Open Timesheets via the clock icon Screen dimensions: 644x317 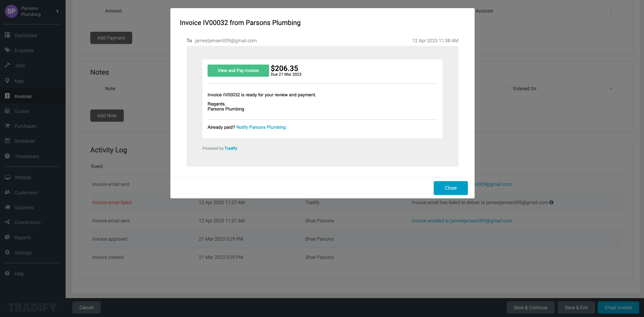7,156
